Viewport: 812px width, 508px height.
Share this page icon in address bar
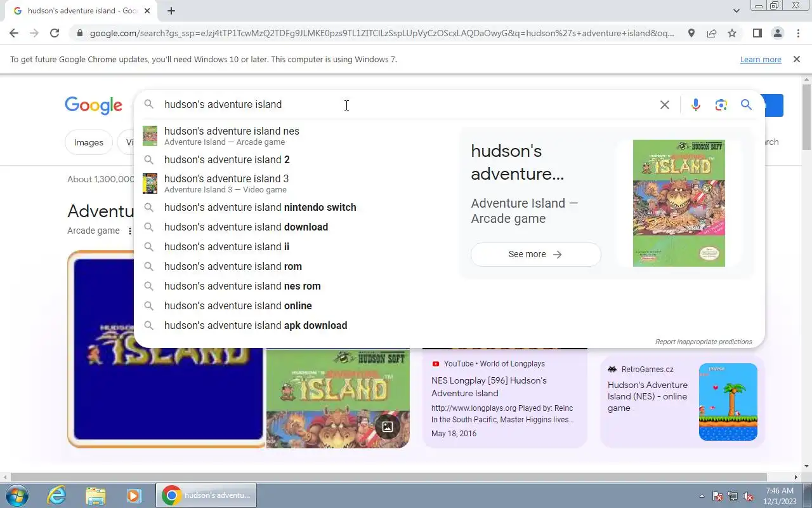[x=712, y=33]
